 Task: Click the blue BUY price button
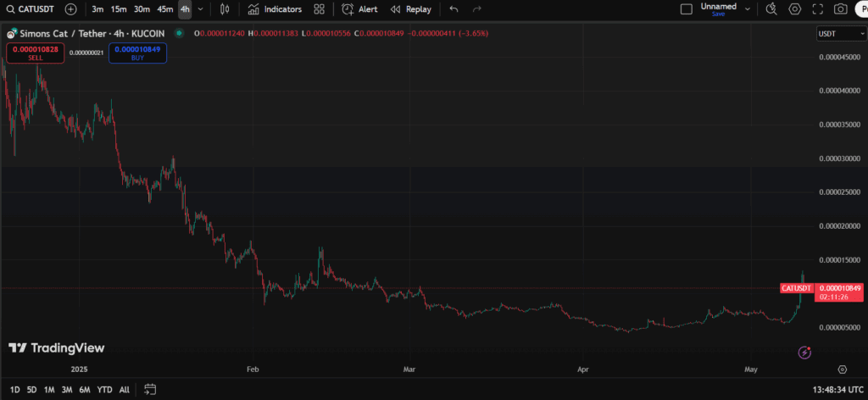137,53
